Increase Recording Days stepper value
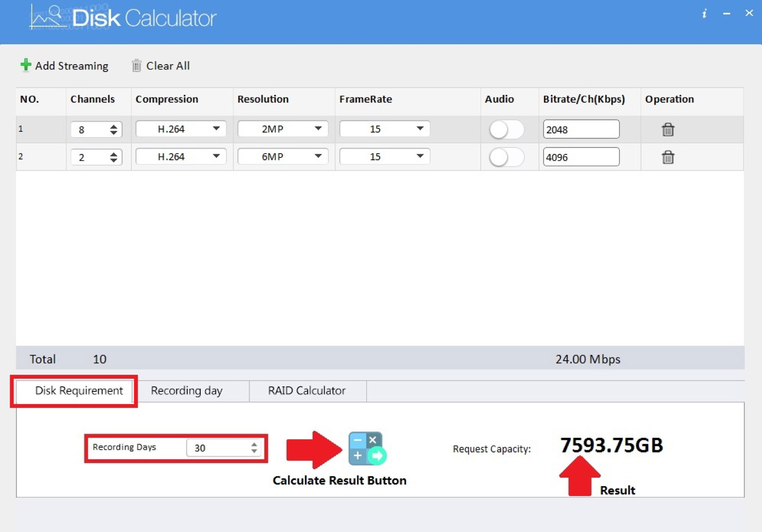This screenshot has height=532, width=762. point(254,444)
